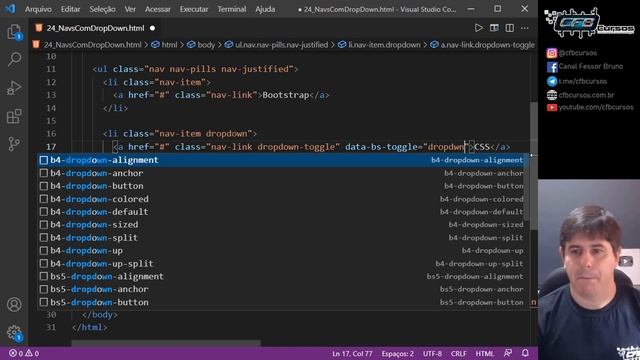640x360 pixels.
Task: Click the editor horizontal scrollbar
Action: point(166,343)
